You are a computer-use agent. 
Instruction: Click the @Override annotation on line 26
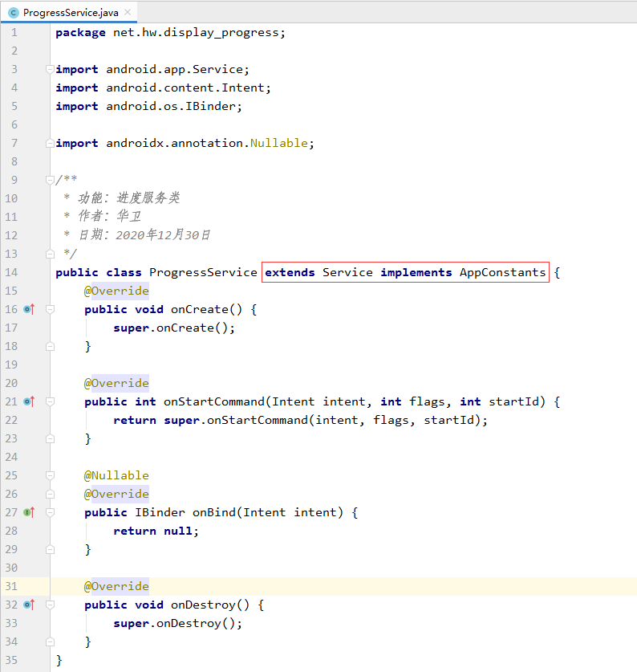116,494
